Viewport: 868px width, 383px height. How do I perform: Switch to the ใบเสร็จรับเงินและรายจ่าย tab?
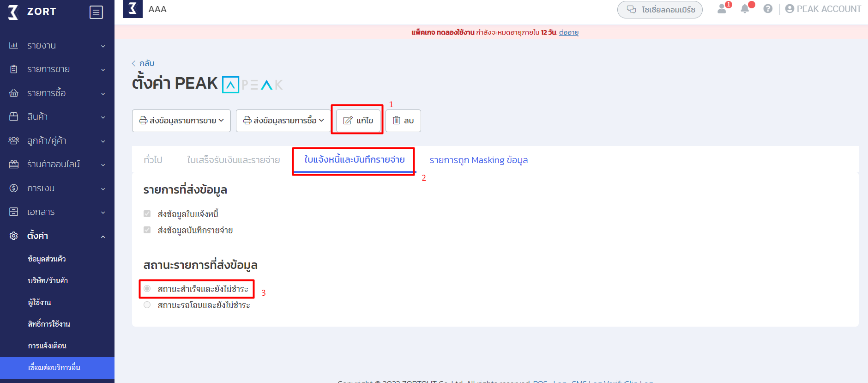tap(233, 160)
